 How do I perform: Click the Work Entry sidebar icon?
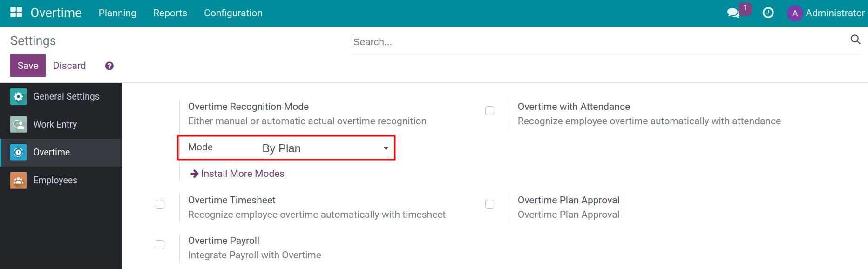[18, 125]
